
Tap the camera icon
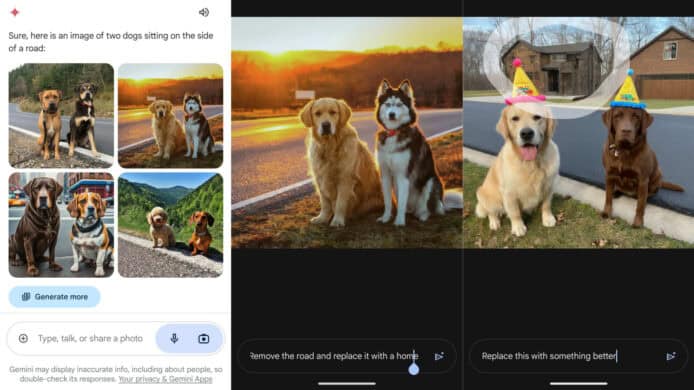click(x=204, y=339)
